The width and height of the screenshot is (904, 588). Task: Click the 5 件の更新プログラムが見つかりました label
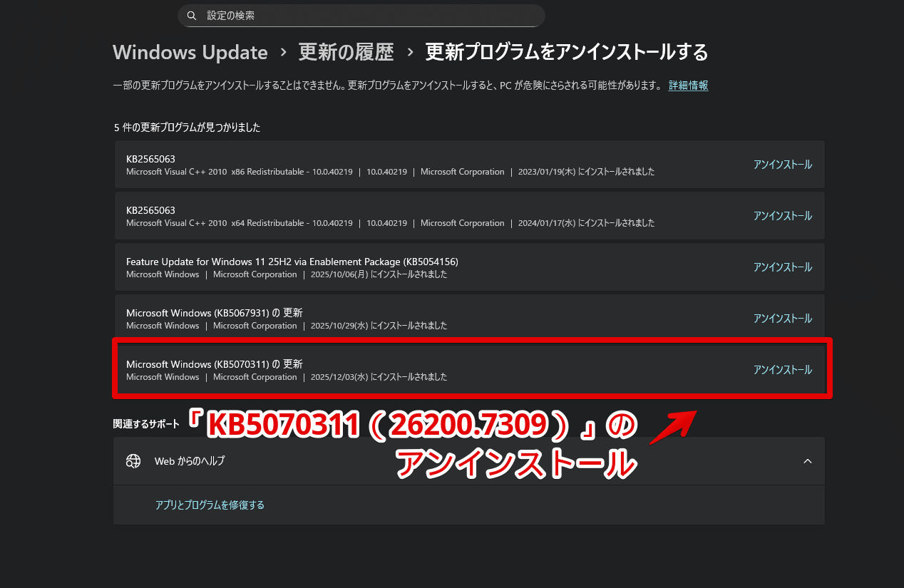click(x=186, y=127)
